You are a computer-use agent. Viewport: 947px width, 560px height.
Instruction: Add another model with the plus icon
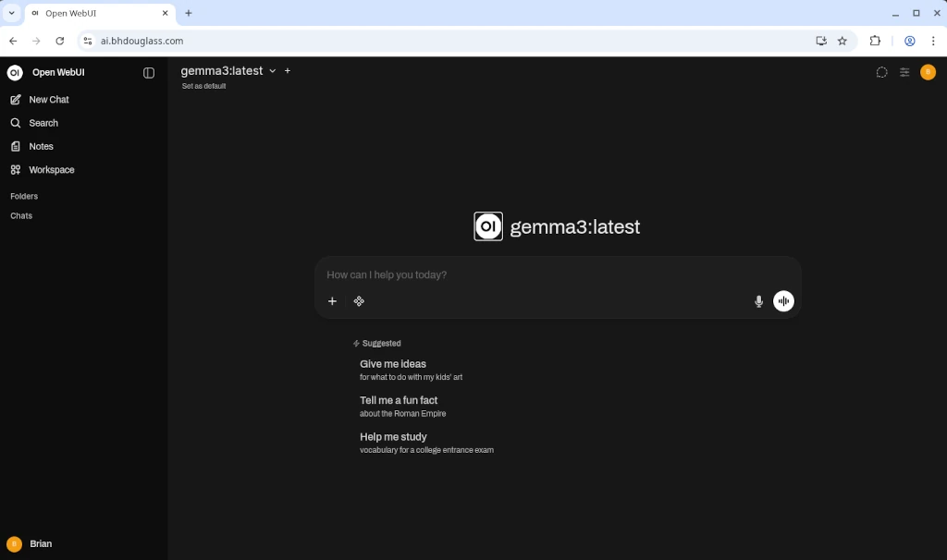[x=288, y=70]
